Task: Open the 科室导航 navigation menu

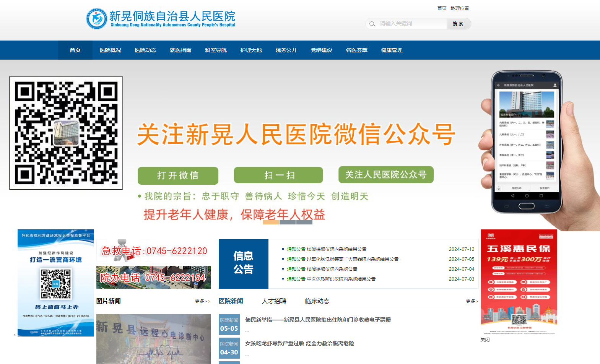Action: pos(216,50)
